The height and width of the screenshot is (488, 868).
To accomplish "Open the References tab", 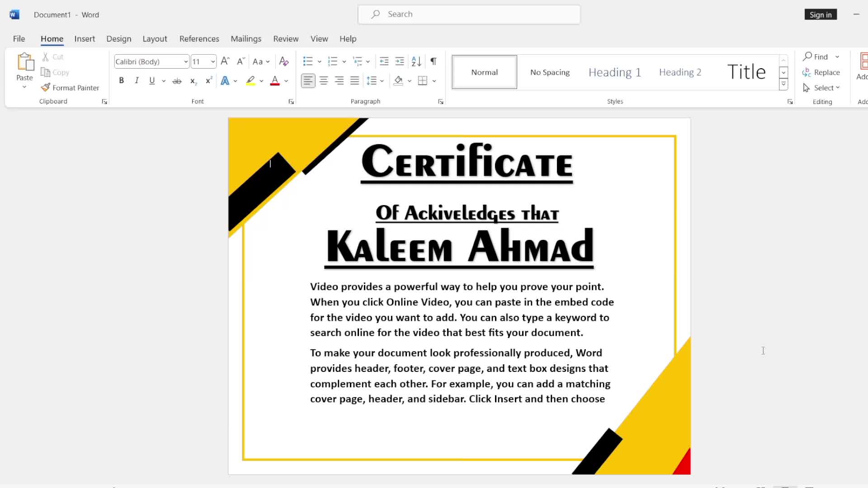I will [199, 39].
